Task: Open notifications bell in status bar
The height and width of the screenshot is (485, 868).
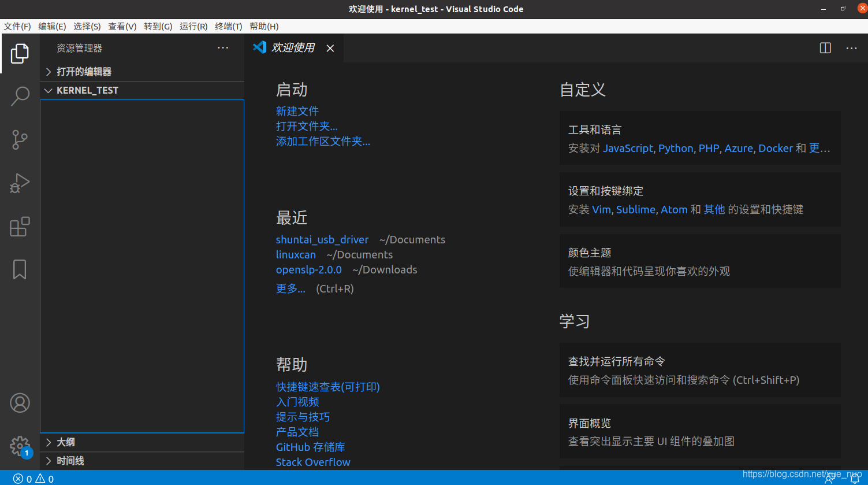Action: (855, 479)
